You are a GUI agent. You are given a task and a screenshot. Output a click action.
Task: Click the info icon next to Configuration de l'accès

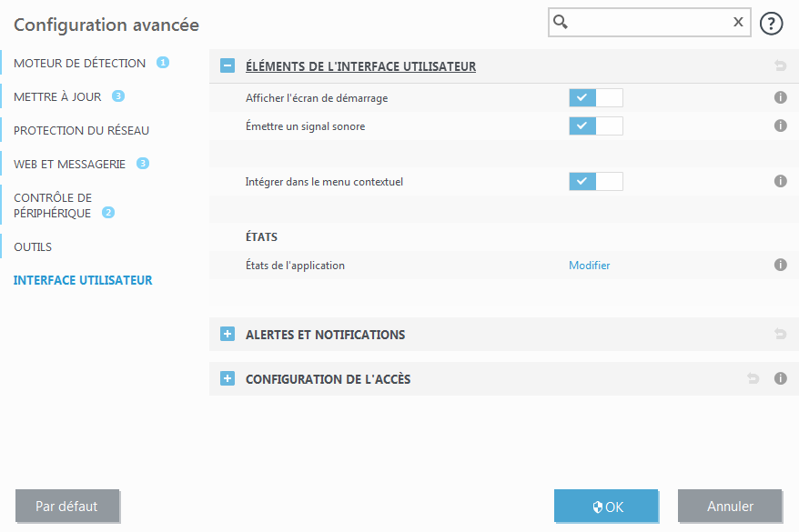click(x=780, y=378)
